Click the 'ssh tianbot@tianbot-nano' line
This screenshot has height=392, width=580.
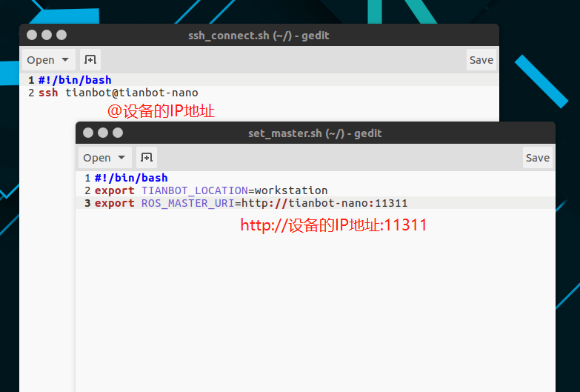click(119, 93)
